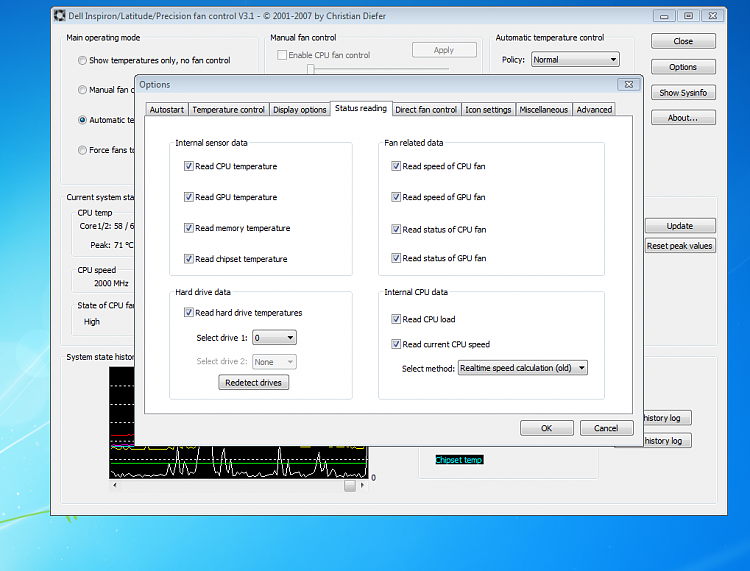Click the Close button in main window
750x571 pixels.
683,41
